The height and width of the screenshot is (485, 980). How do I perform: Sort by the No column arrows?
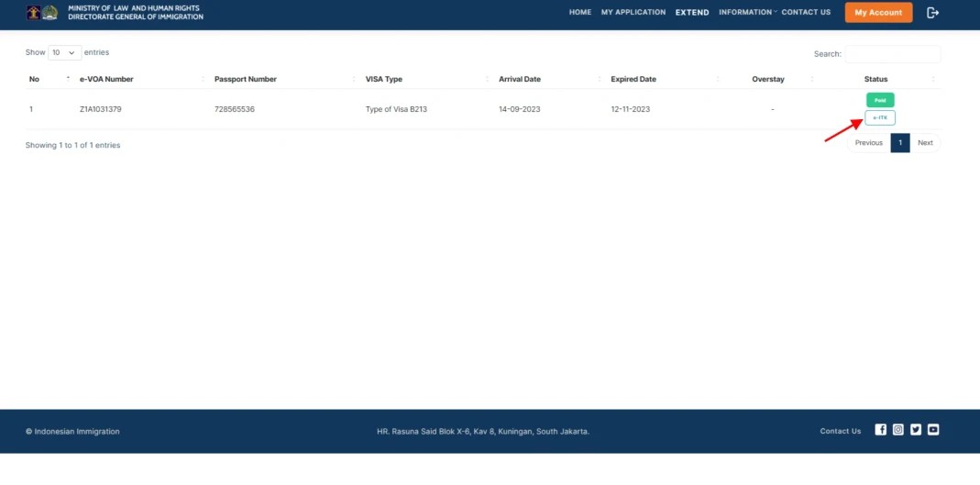[x=68, y=79]
